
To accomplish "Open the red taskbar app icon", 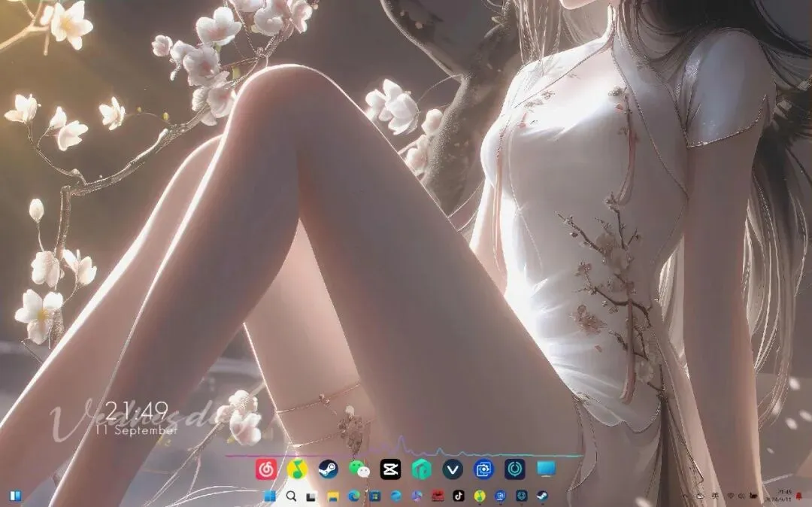I will 438,496.
